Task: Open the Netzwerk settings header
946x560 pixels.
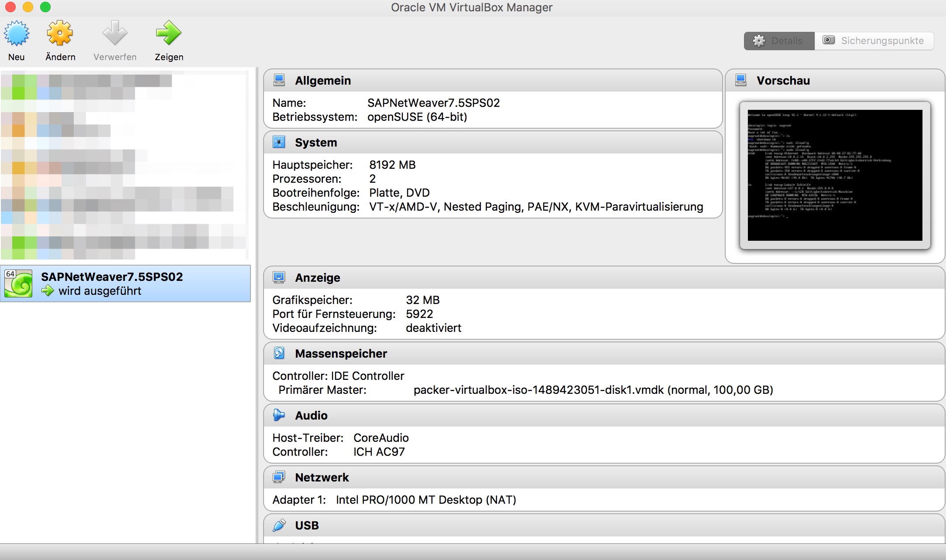Action: coord(604,477)
